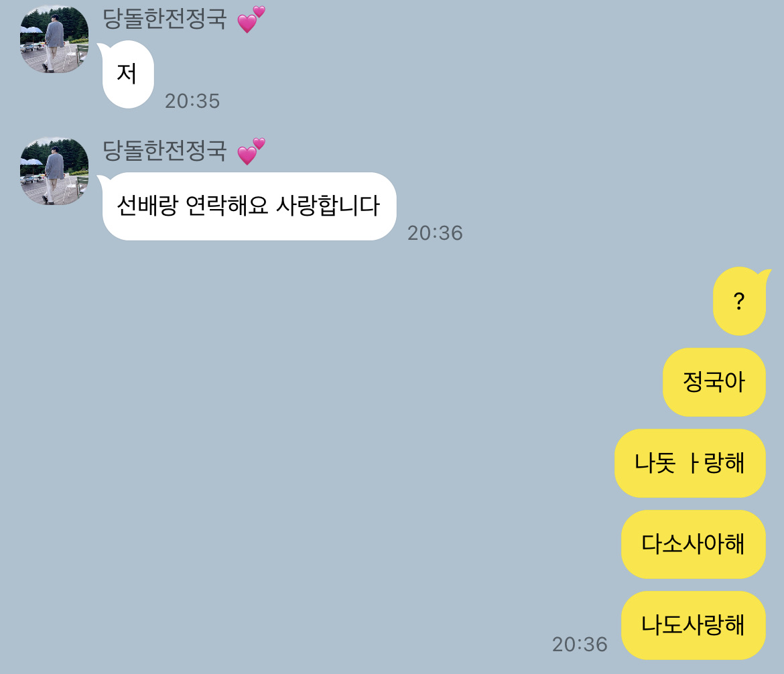The height and width of the screenshot is (674, 784).
Task: Select the second sender name 당돌한전정국
Action: (164, 151)
